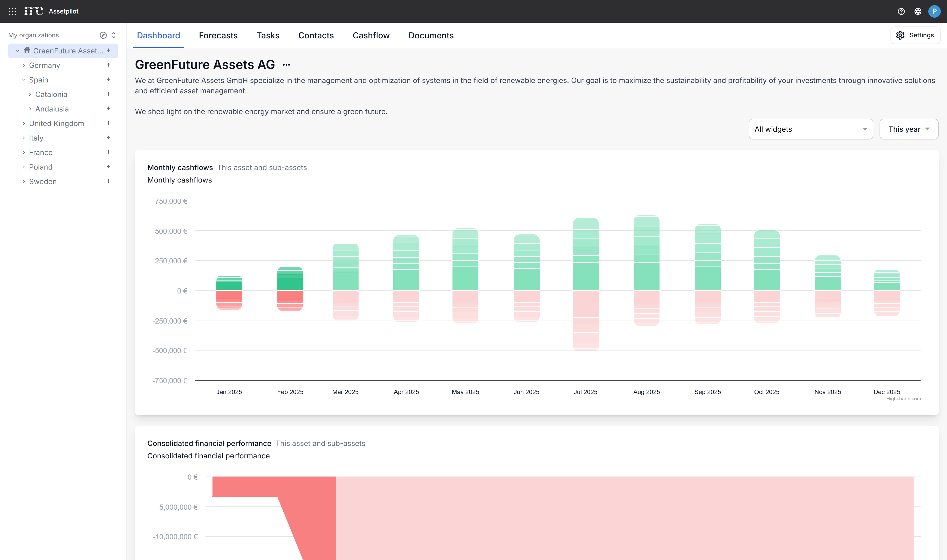The image size is (947, 560).
Task: Click the three-dots menu next to GreenFuture Assets AG
Action: coord(286,65)
